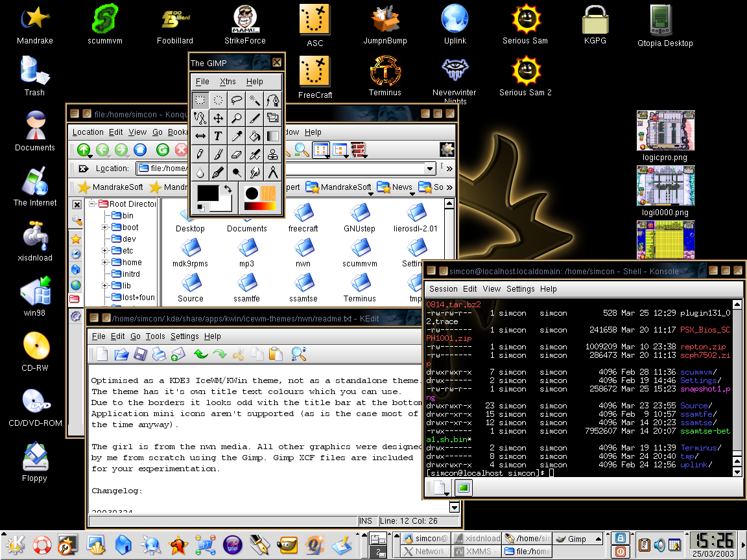Pick the Clone stamp tool
Viewport: 747px width, 560px height.
272,154
